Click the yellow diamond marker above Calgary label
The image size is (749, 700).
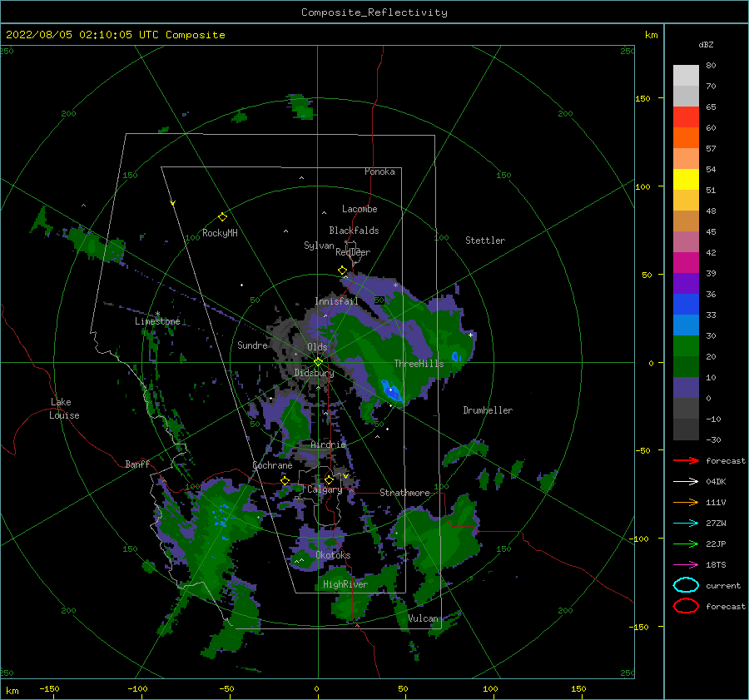(x=329, y=479)
